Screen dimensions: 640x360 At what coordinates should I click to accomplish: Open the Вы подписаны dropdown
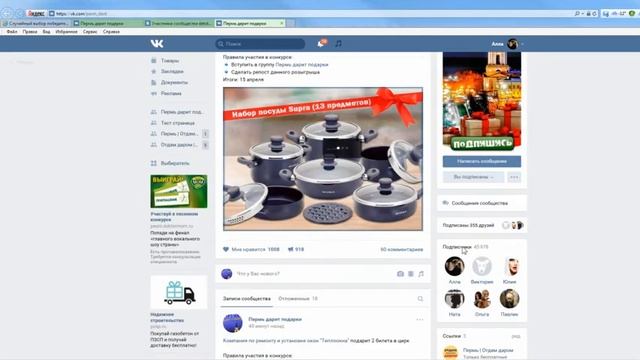(x=473, y=177)
